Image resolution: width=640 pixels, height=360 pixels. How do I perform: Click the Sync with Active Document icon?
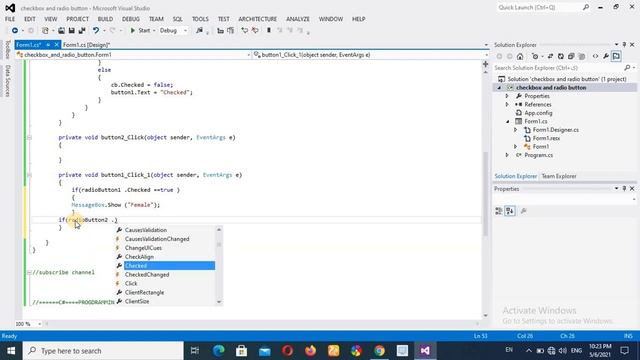[550, 56]
